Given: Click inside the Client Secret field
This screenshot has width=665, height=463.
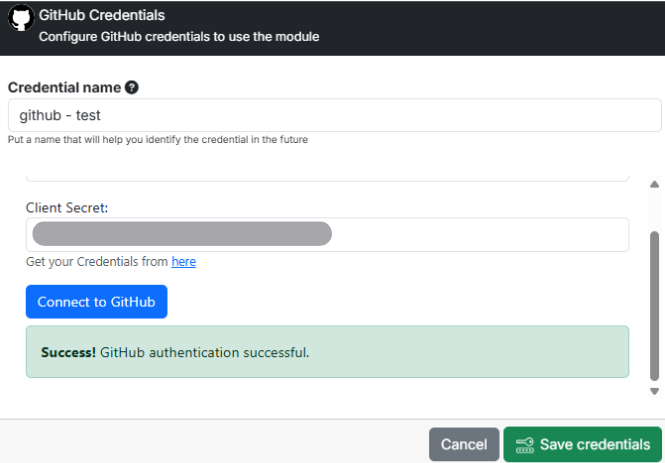Looking at the screenshot, I should 327,234.
